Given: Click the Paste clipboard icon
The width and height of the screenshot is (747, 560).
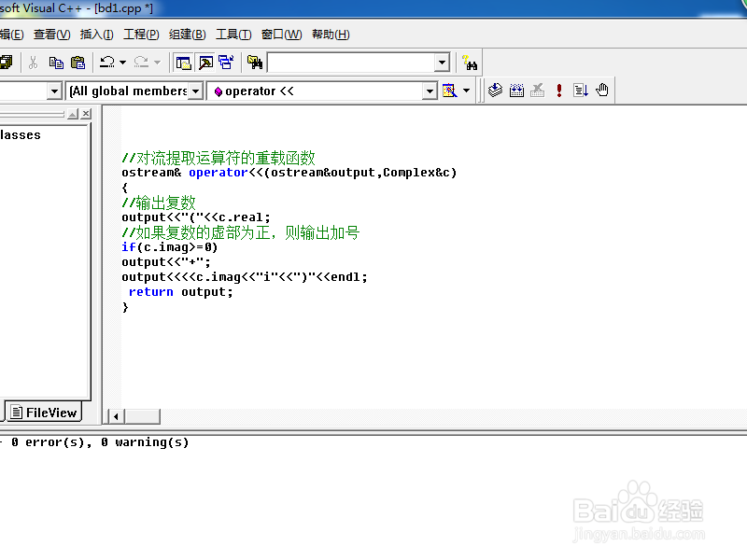Looking at the screenshot, I should [x=78, y=63].
